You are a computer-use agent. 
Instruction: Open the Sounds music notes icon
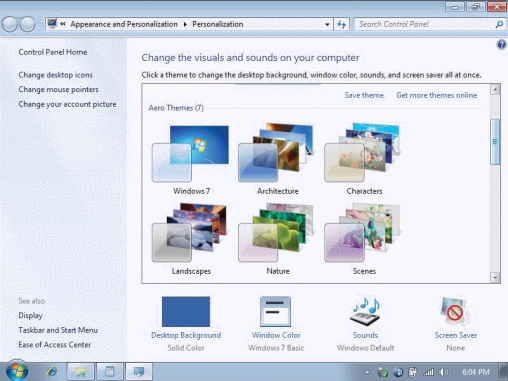coord(365,311)
